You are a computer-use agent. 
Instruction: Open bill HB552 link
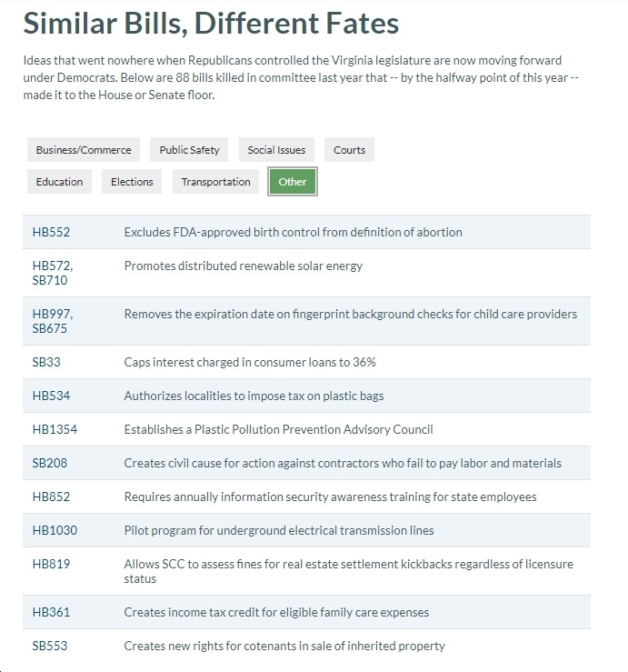(x=51, y=232)
